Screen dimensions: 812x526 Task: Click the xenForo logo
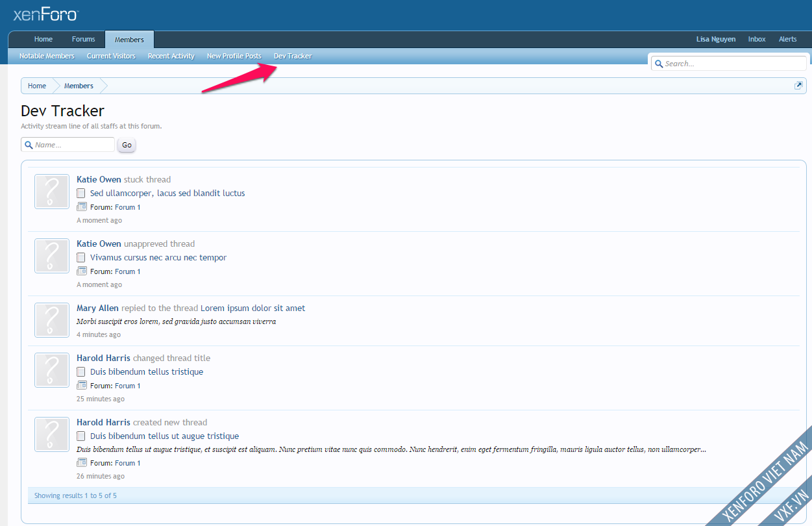(x=46, y=14)
